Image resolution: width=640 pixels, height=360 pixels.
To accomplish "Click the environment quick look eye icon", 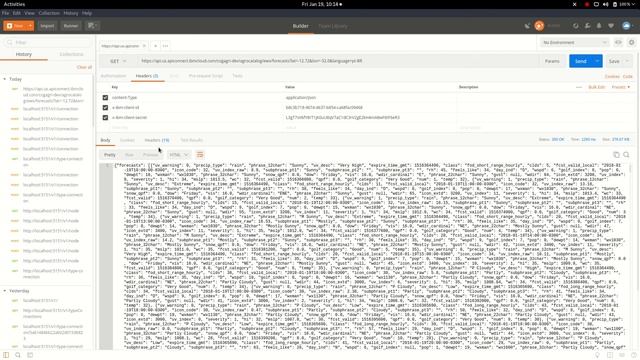I will click(618, 42).
